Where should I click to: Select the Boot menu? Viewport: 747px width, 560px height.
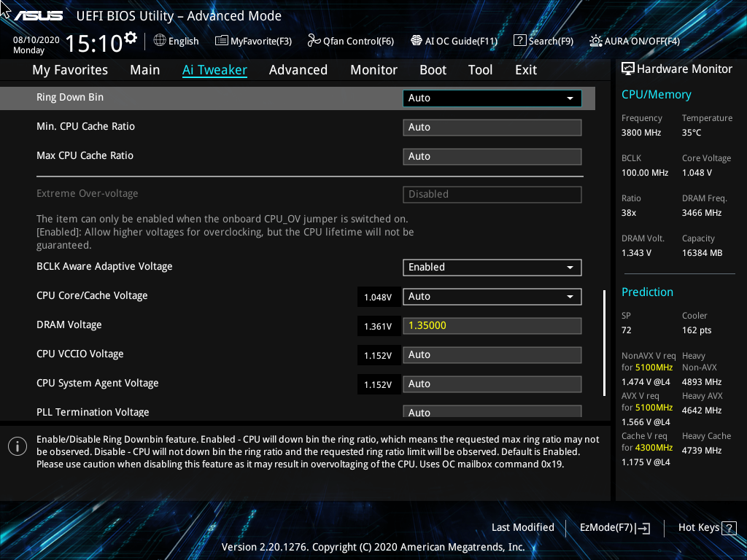(433, 69)
